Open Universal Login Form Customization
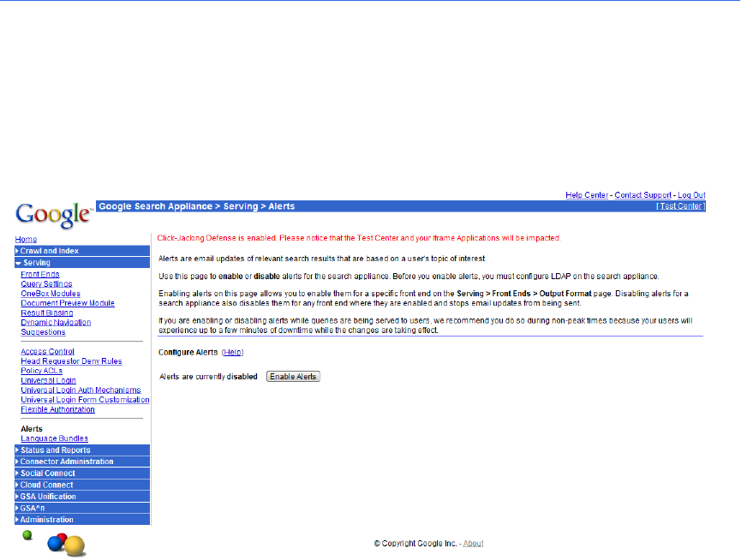The width and height of the screenshot is (741, 560). 85,400
